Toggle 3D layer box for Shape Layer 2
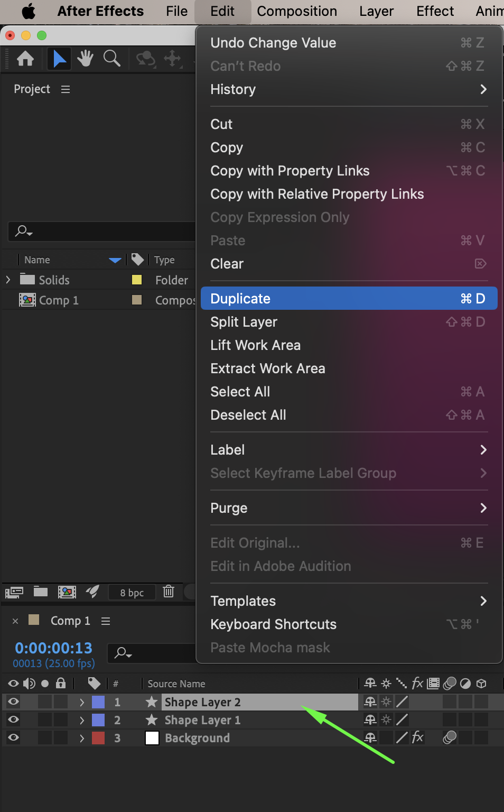The width and height of the screenshot is (504, 812). [481, 702]
